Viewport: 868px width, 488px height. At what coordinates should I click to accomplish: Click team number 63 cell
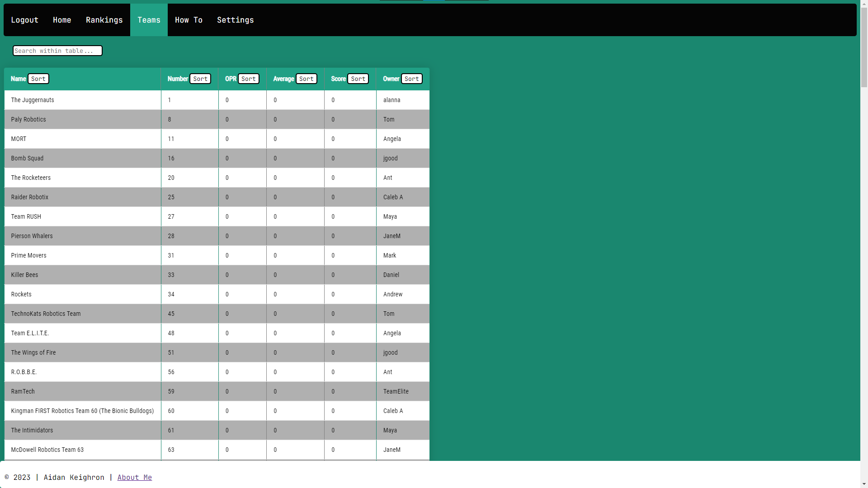coord(189,450)
